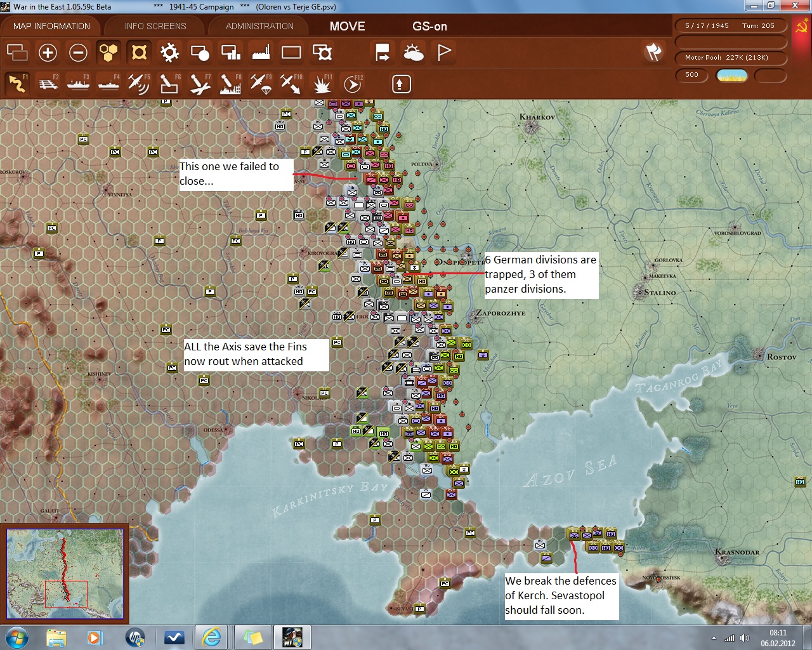
Task: Click the date and turn display
Action: [730, 26]
